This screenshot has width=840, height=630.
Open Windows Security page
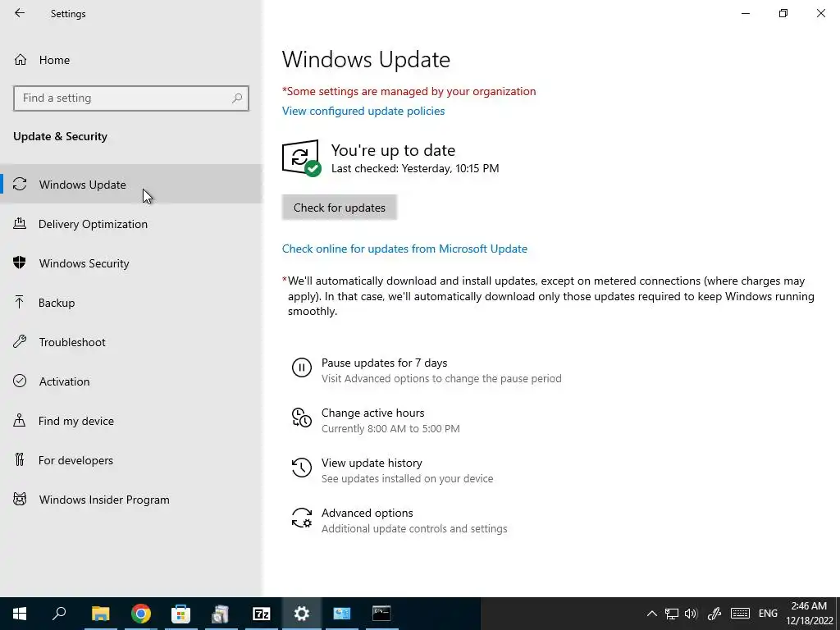coord(131,263)
